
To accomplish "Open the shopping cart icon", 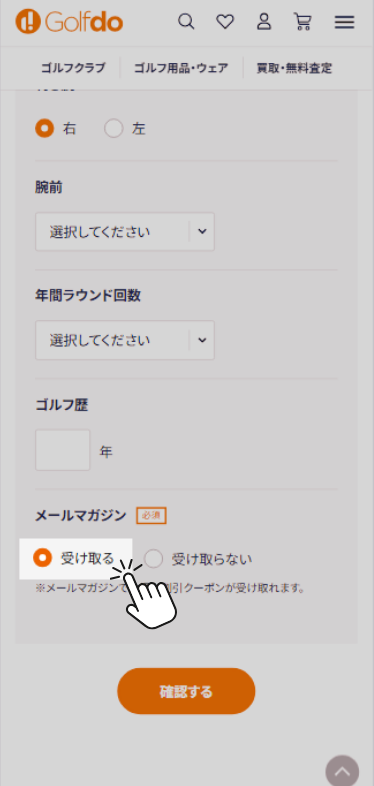I will coord(302,22).
